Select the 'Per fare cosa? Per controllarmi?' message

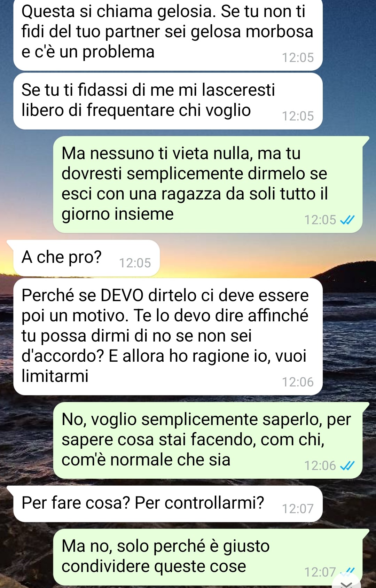coord(165,504)
